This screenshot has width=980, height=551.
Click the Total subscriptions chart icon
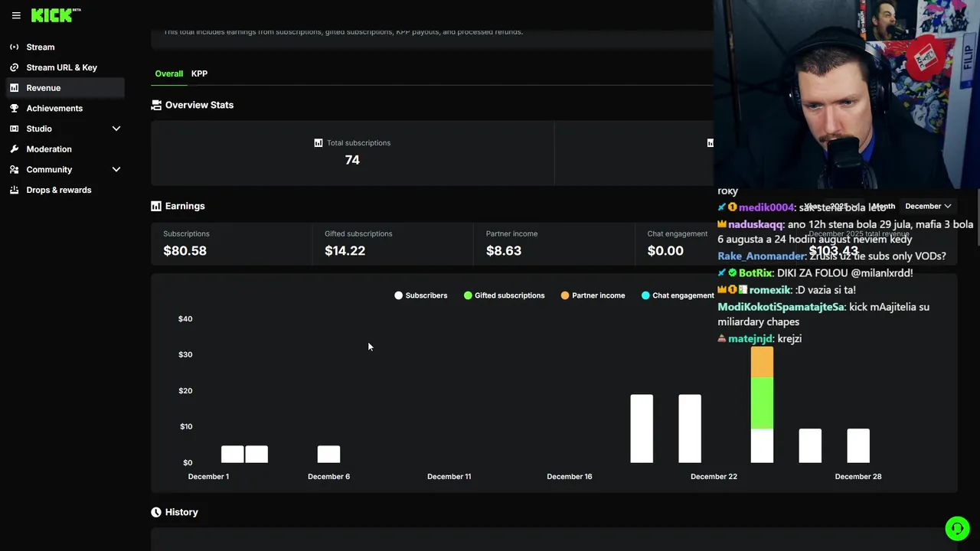tap(318, 143)
